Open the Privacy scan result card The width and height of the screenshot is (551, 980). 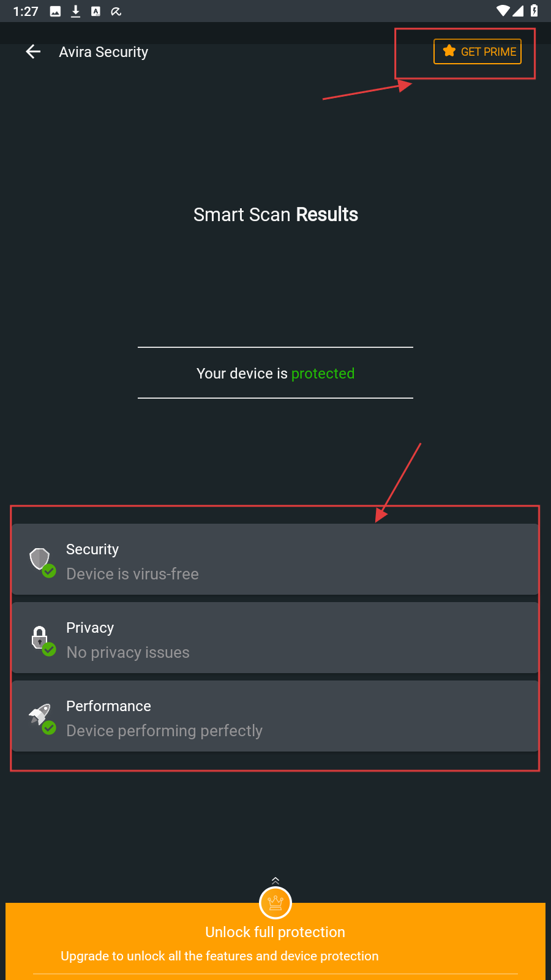coord(275,638)
